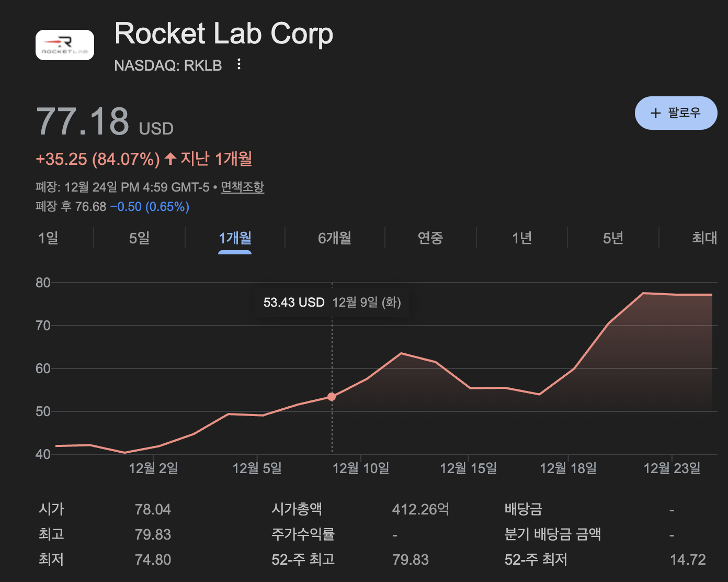Image resolution: width=728 pixels, height=582 pixels.
Task: Click the 52-주 최고 value 79.83
Action: coord(411,559)
